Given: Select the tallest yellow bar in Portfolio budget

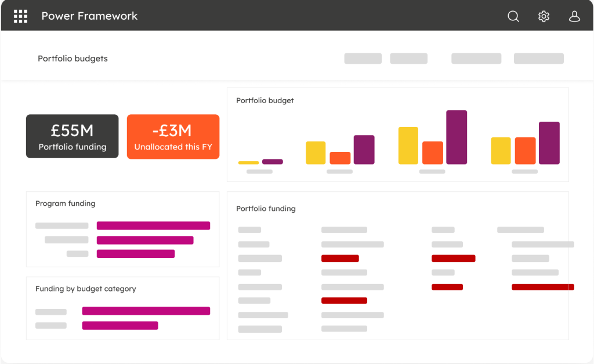Looking at the screenshot, I should click(408, 145).
